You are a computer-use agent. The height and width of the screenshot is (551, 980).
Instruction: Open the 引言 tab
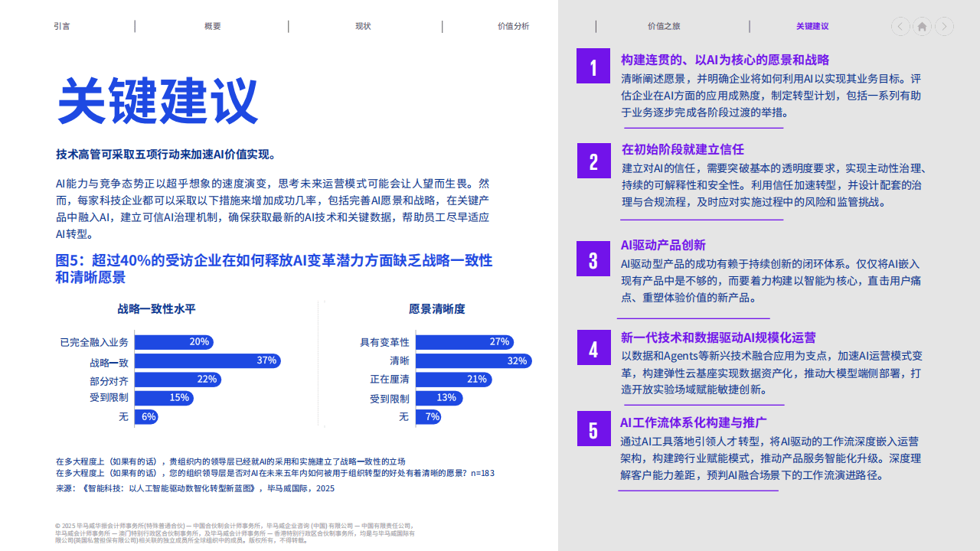tap(62, 26)
